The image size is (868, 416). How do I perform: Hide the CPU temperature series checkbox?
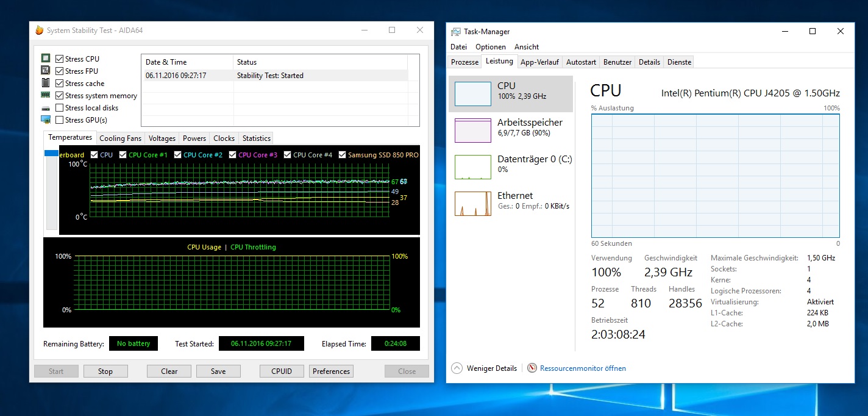(x=94, y=155)
